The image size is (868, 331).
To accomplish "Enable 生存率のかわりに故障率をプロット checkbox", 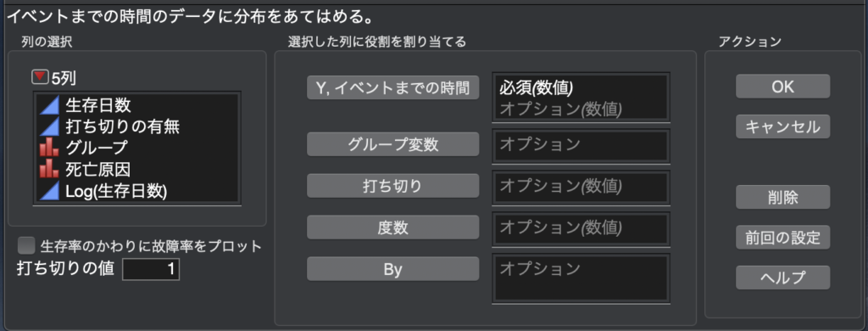I will point(26,245).
